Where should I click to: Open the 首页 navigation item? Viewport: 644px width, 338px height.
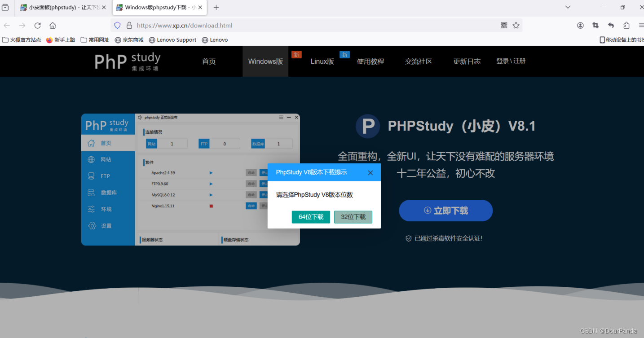209,61
